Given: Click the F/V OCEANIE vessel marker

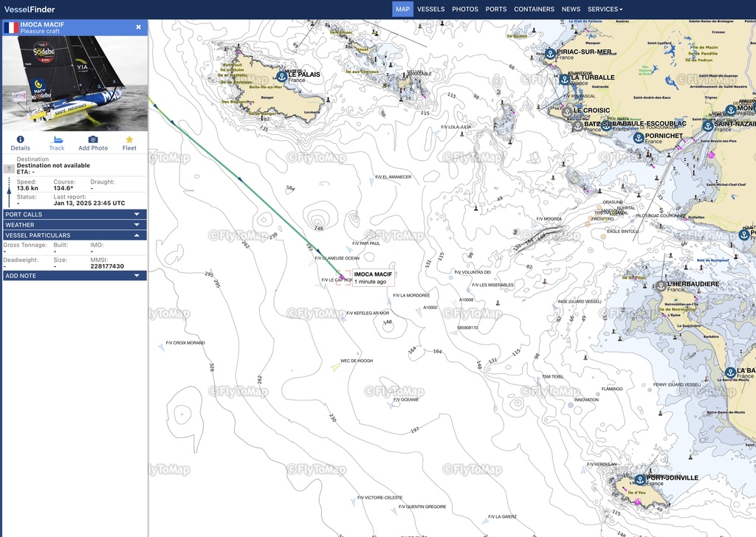Looking at the screenshot, I should pyautogui.click(x=390, y=406).
